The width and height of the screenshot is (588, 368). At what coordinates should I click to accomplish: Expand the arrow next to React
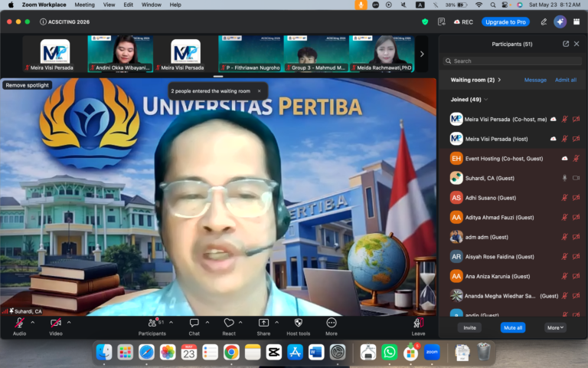click(240, 323)
